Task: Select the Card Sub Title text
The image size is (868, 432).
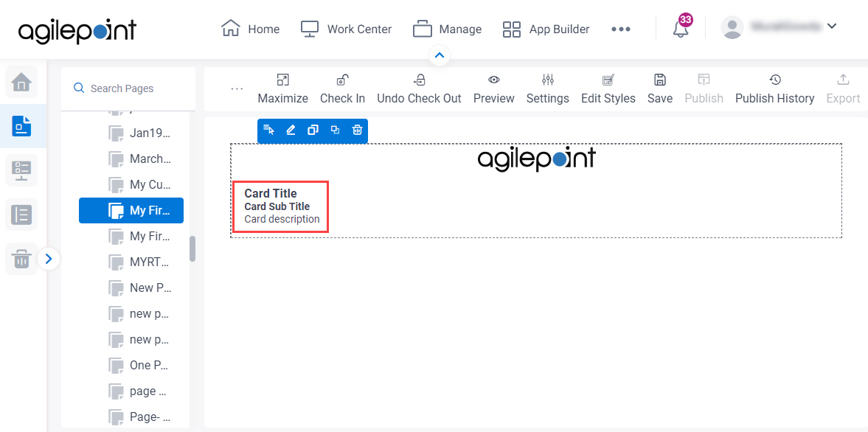Action: point(277,206)
